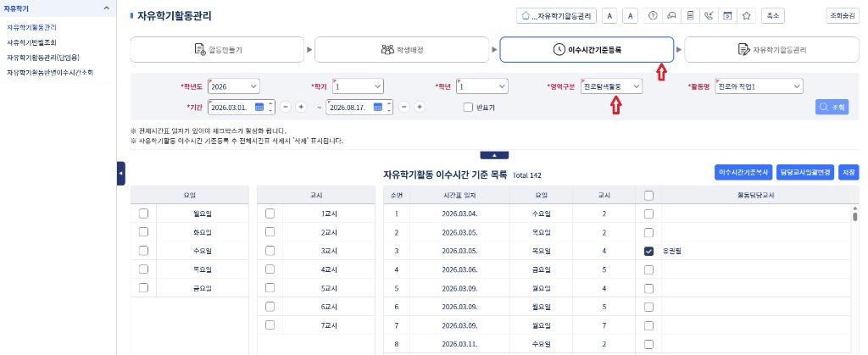Click the larger font A button
Screen dimensions: 868x355
point(631,16)
